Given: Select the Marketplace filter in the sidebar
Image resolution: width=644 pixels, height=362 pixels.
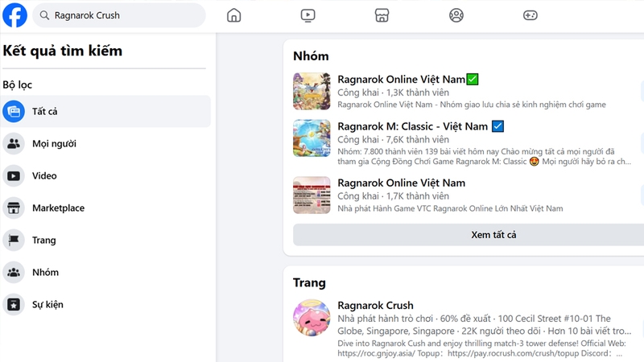Looking at the screenshot, I should [x=106, y=208].
